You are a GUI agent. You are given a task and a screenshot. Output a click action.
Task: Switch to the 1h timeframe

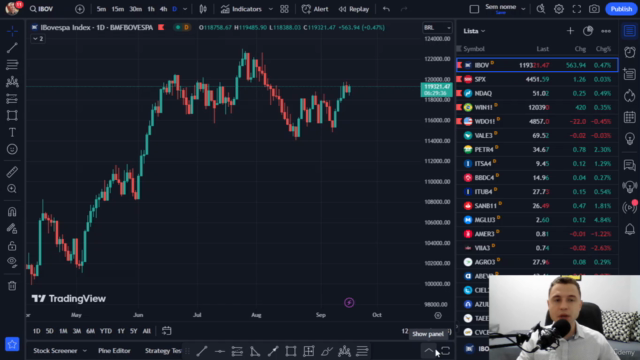pyautogui.click(x=151, y=9)
